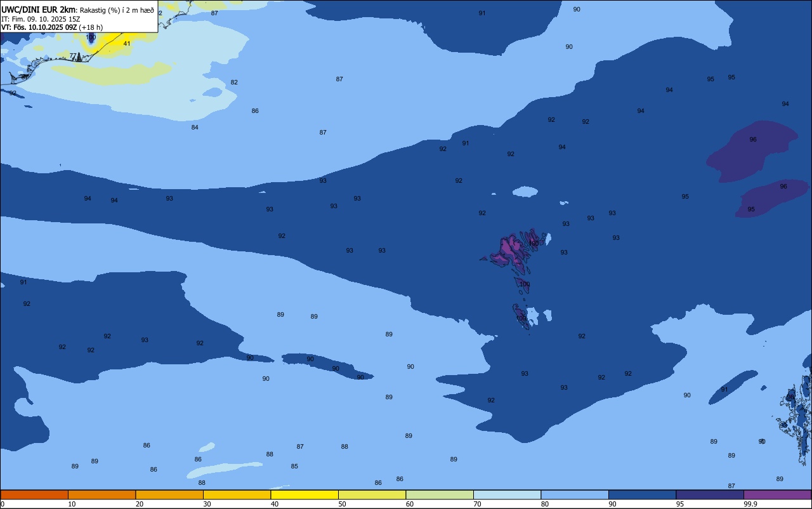This screenshot has width=812, height=509.
Task: Select the 60–70 pale green legend swatch
Action: point(440,494)
